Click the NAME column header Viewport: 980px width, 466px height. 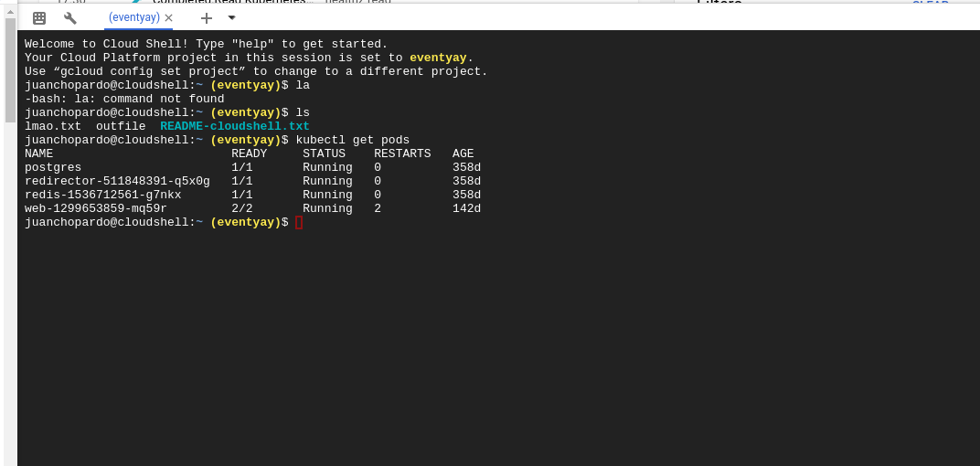point(38,154)
